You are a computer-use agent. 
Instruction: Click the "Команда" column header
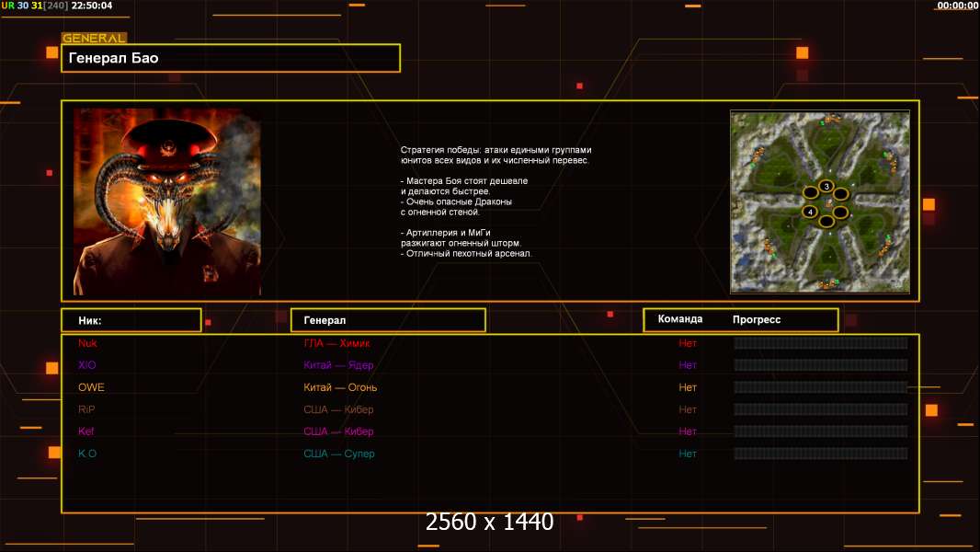pos(680,319)
